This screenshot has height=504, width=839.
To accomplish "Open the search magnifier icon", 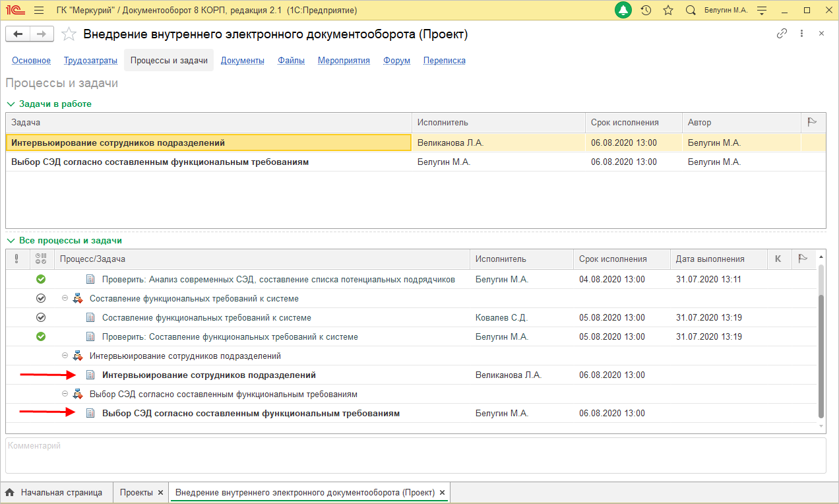I will [691, 11].
